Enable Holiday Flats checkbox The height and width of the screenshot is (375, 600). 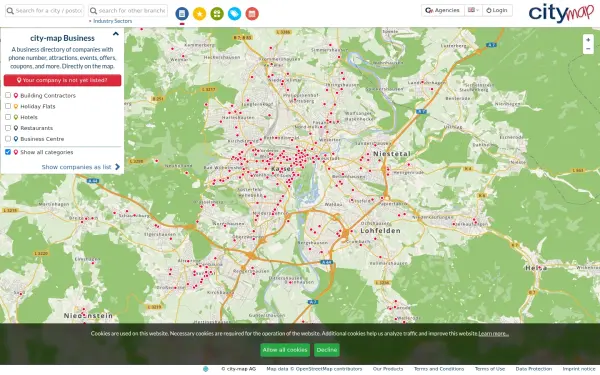(x=8, y=106)
